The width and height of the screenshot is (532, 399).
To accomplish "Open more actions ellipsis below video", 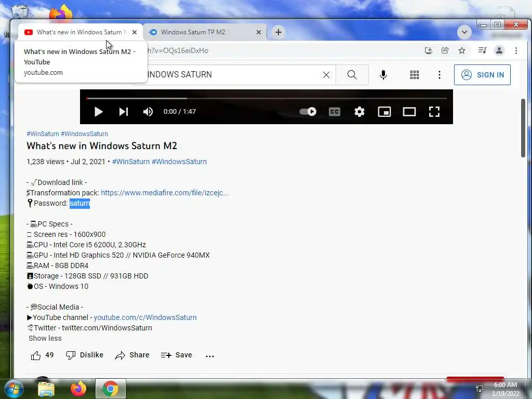I will coord(210,356).
